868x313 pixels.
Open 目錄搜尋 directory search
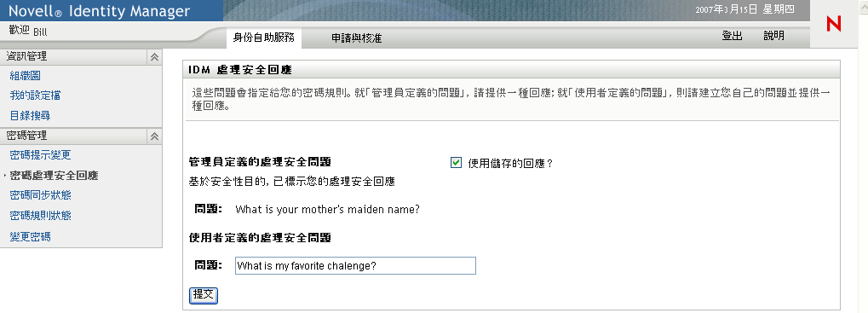[31, 116]
